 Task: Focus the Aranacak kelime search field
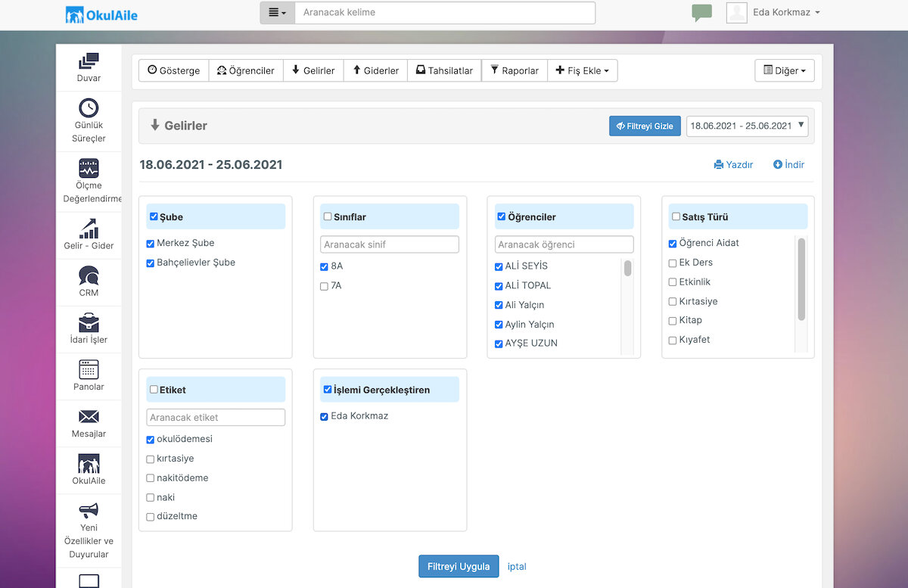445,13
